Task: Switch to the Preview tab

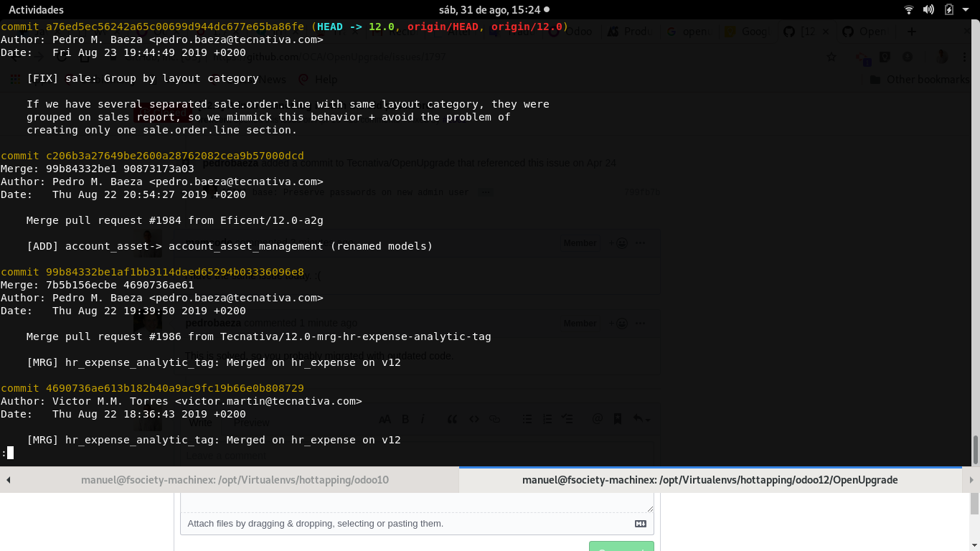Action: 251,423
